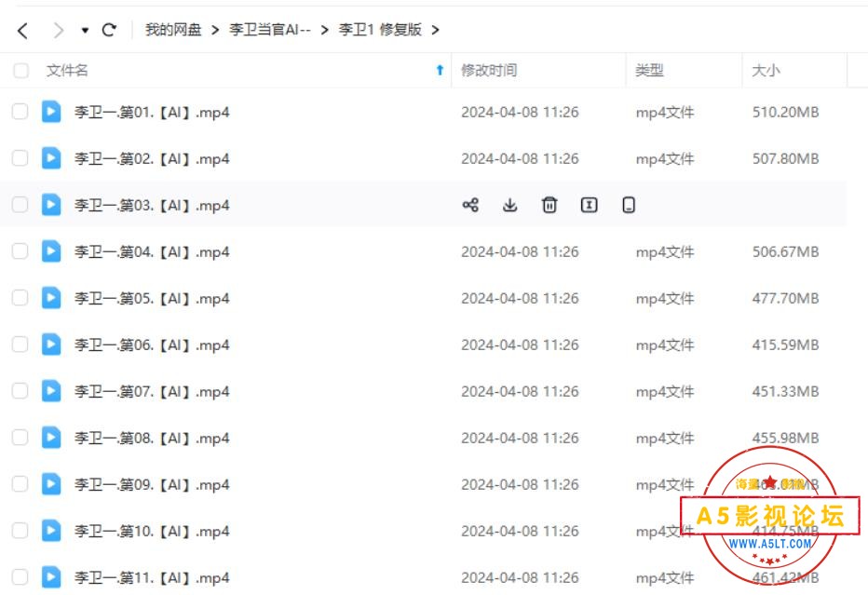Click video icon of 第01 file
The height and width of the screenshot is (595, 868).
pos(51,111)
